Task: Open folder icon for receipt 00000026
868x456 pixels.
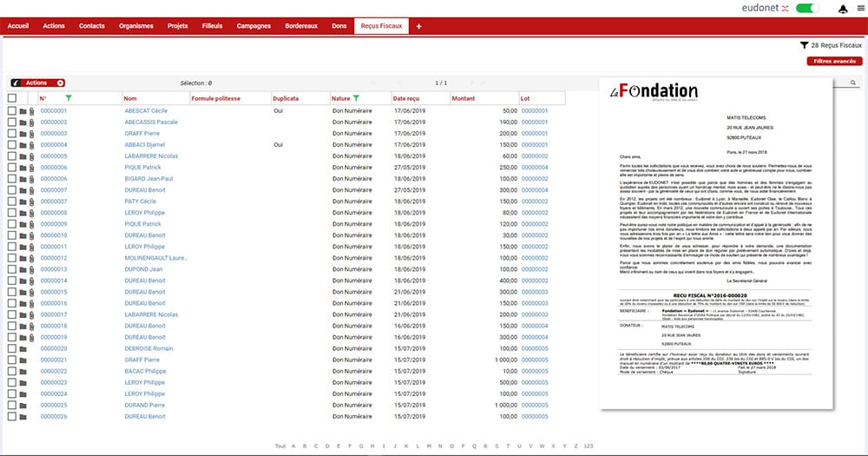Action: tap(23, 417)
